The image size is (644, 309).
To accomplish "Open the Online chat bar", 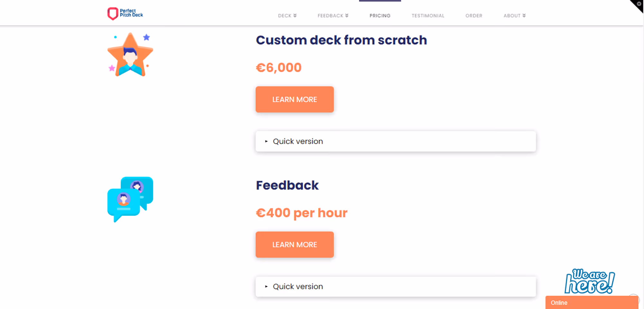I will tap(592, 303).
